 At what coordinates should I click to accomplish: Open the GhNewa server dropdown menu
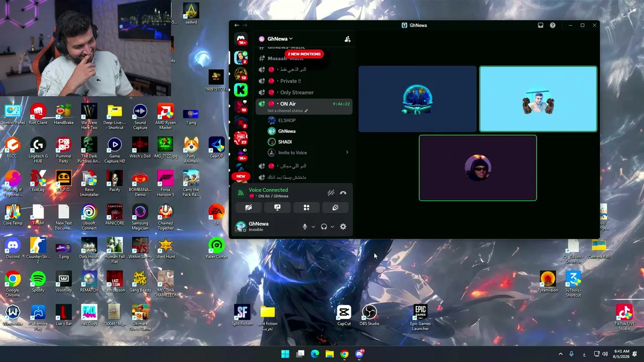(x=280, y=39)
